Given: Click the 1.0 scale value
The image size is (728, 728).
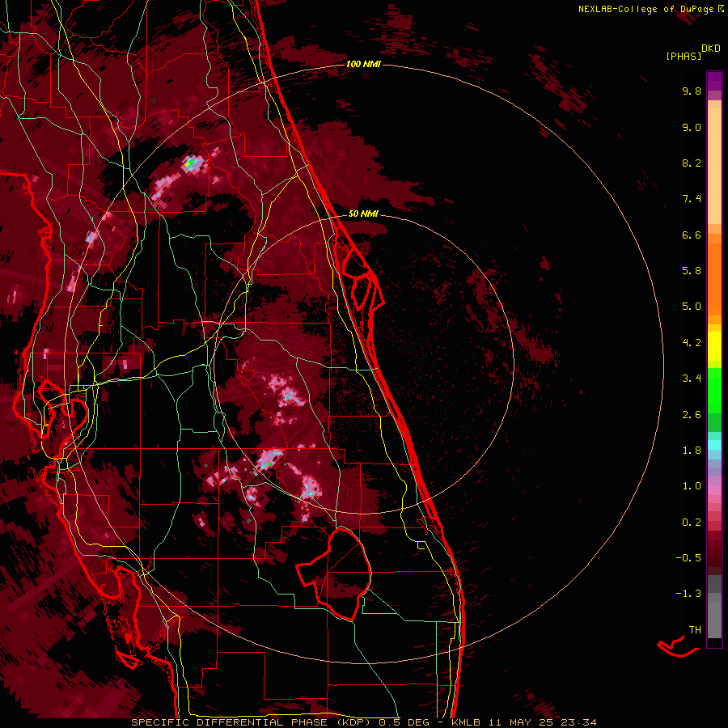Looking at the screenshot, I should click(692, 486).
